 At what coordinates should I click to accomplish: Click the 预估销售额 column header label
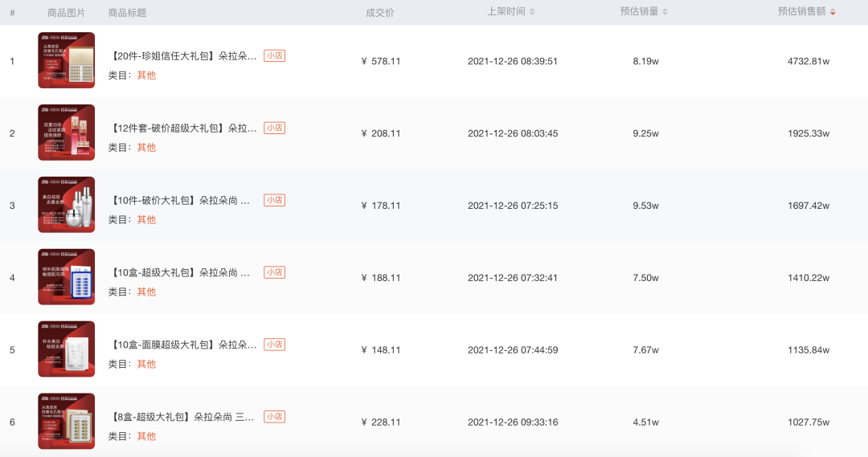801,11
